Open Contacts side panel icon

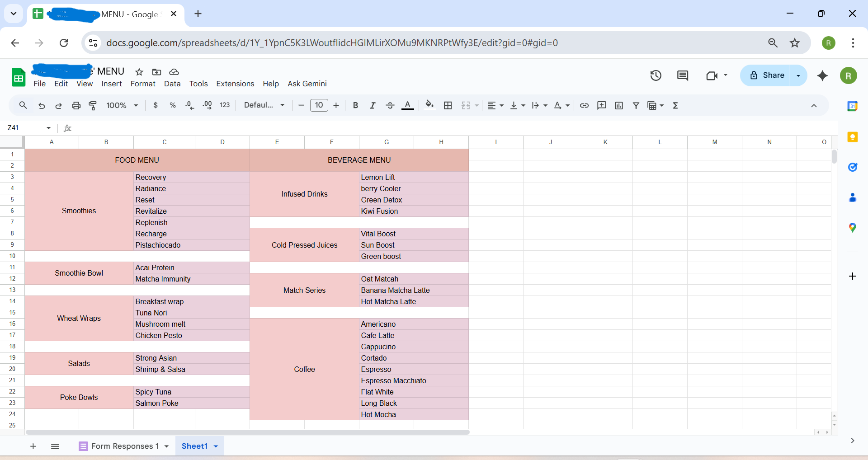tap(853, 197)
